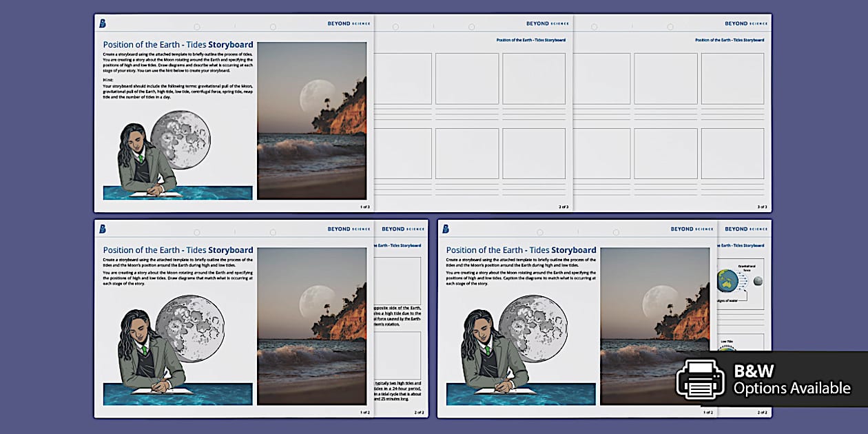868x434 pixels.
Task: Click the Beyond bird logo on first page
Action: (103, 23)
